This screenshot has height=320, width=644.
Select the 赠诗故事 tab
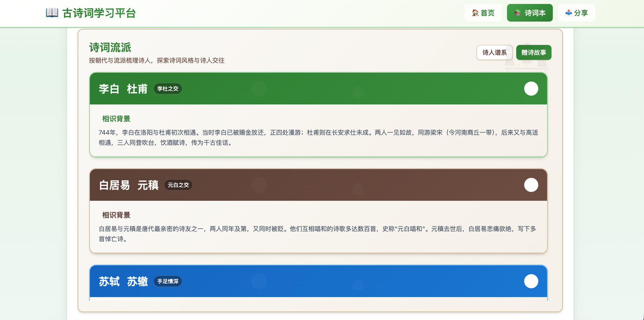coord(534,52)
